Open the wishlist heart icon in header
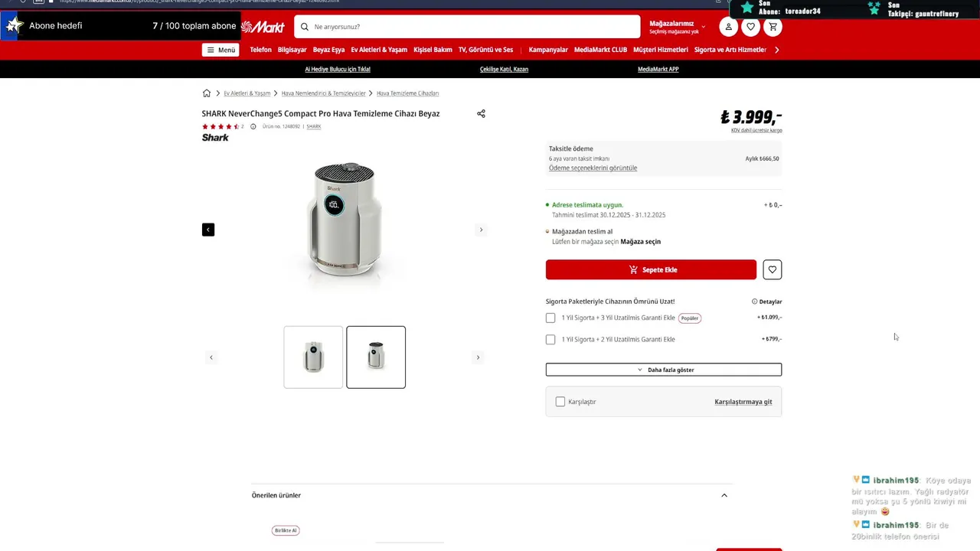This screenshot has height=551, width=980. 750,27
